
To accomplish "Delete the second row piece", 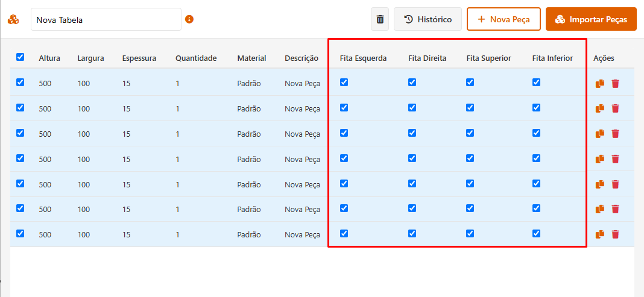I will (x=615, y=108).
